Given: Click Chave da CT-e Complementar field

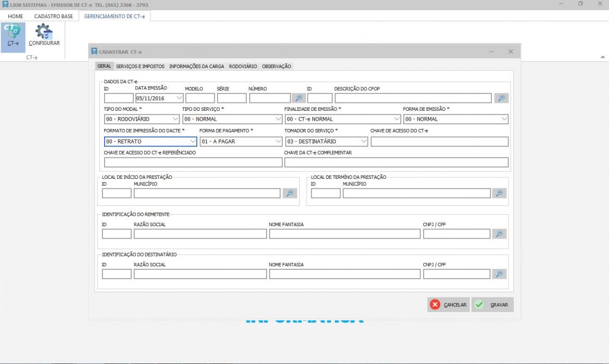Looking at the screenshot, I should pyautogui.click(x=396, y=162).
